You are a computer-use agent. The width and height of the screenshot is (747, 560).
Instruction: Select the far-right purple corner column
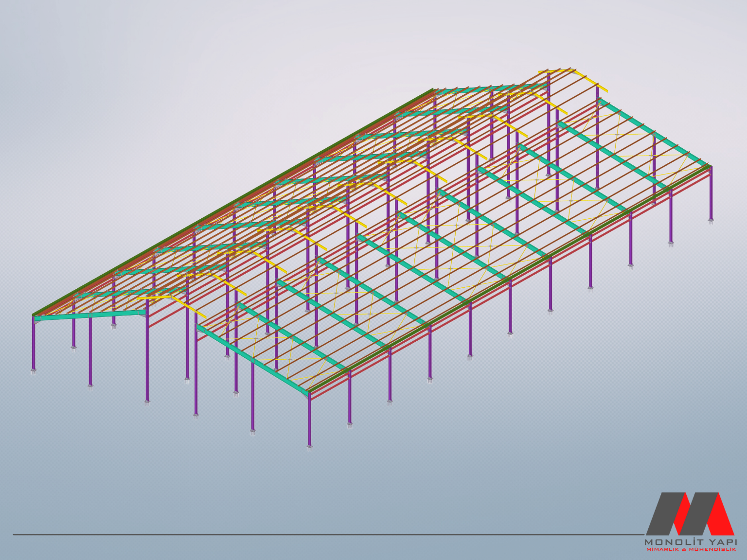(x=711, y=193)
